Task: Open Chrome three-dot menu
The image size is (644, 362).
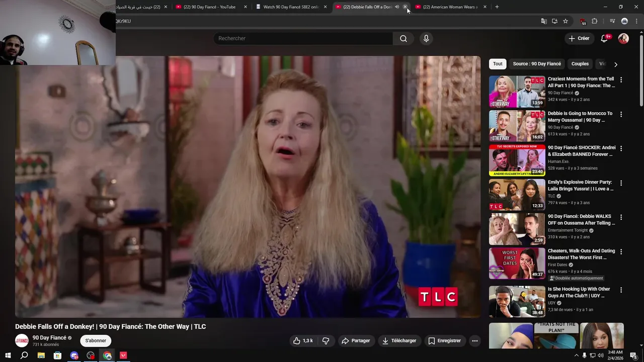Action: [636, 21]
